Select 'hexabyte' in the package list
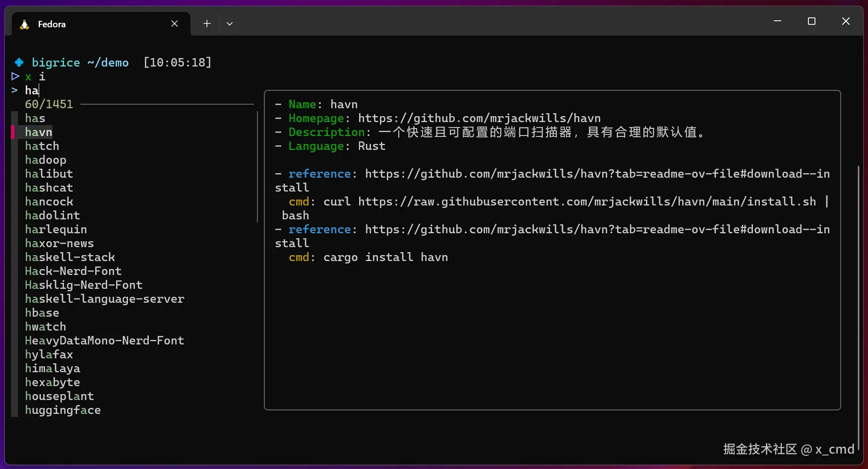This screenshot has height=469, width=868. pos(53,382)
